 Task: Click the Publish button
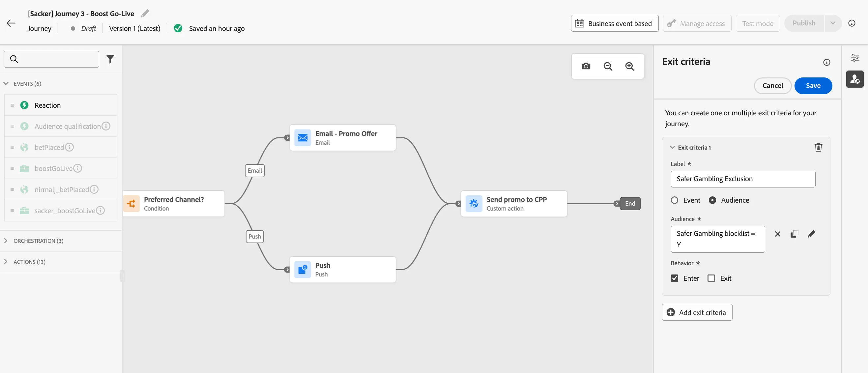tap(804, 23)
